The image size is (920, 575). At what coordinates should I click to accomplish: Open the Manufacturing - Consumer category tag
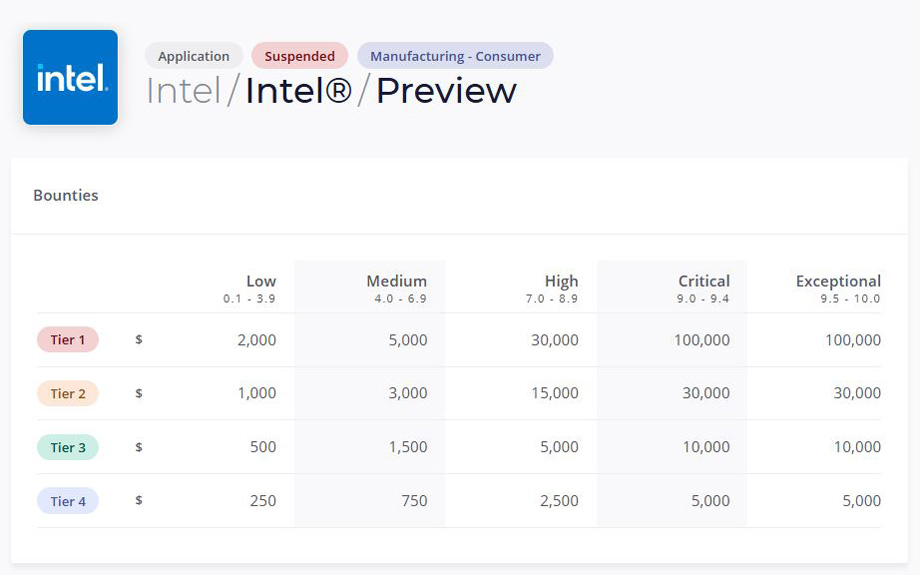(455, 56)
